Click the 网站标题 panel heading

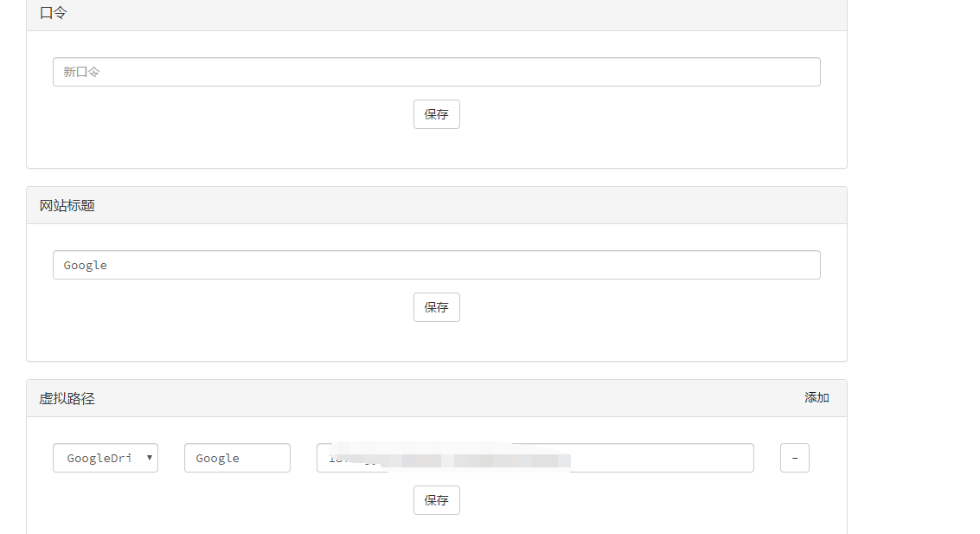coord(67,206)
